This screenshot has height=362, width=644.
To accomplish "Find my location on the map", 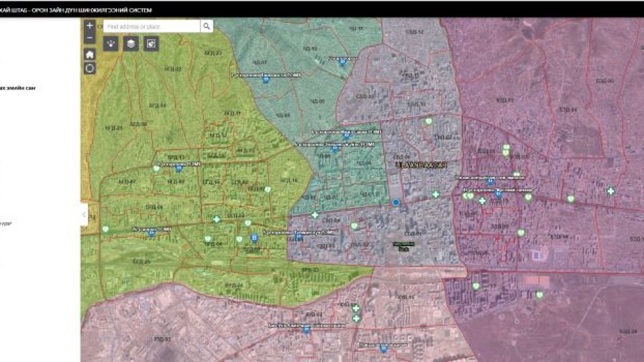I will point(89,68).
